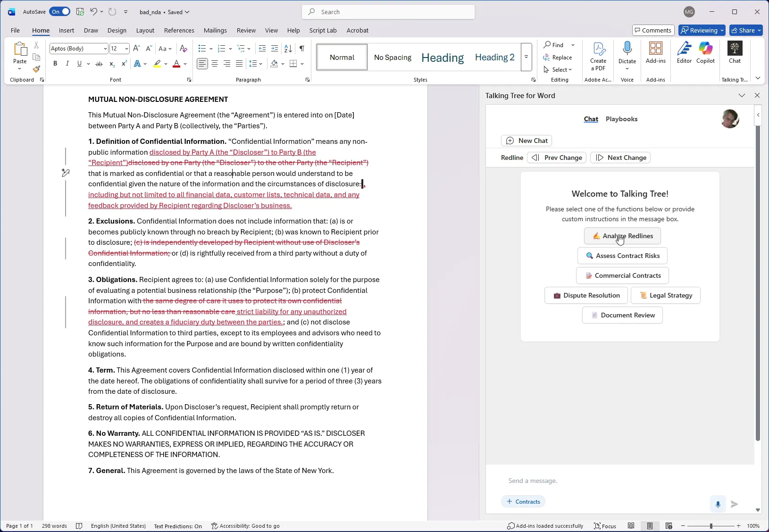Decrease font size with Shrink Font icon

click(149, 49)
